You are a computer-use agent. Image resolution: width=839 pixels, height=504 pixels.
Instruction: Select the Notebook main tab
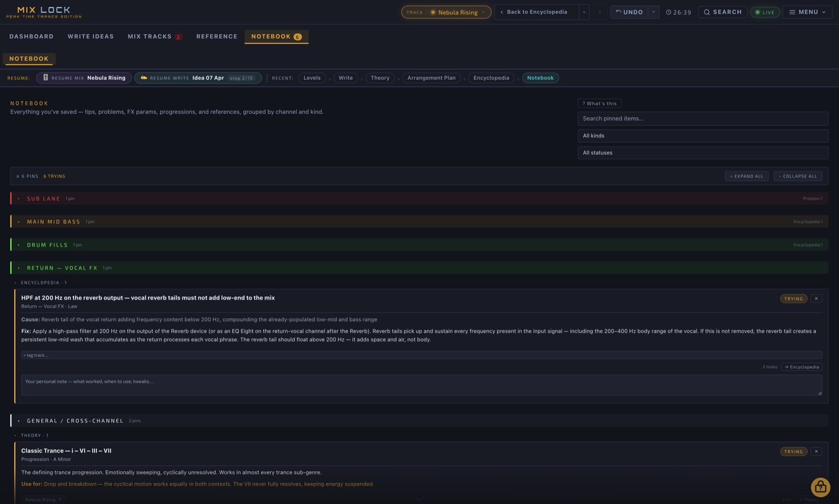pos(276,36)
